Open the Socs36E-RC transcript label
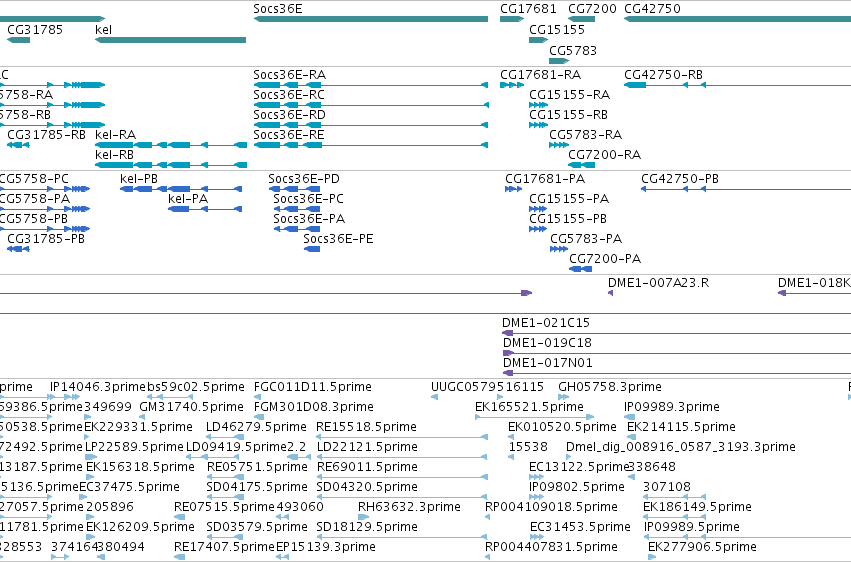The image size is (851, 562). point(289,94)
